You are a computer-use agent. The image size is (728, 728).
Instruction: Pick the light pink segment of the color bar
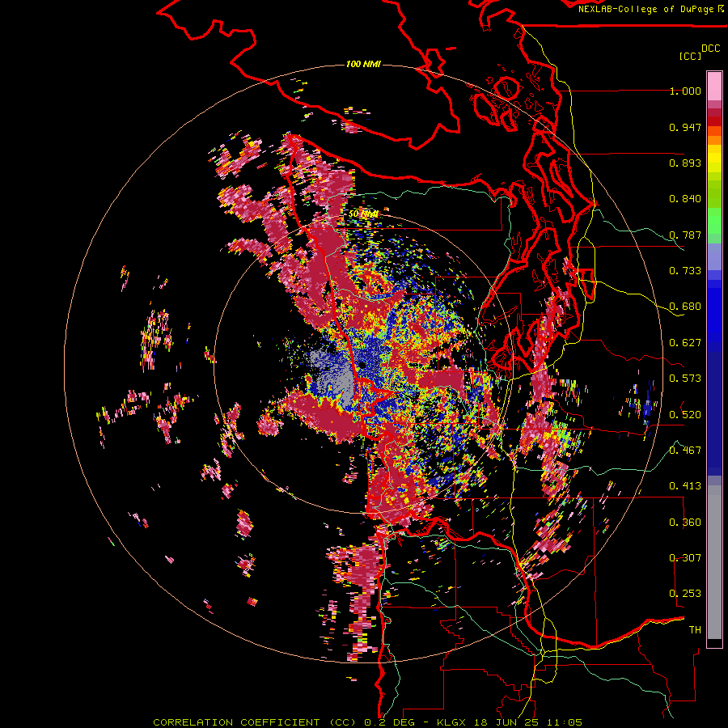[x=714, y=86]
